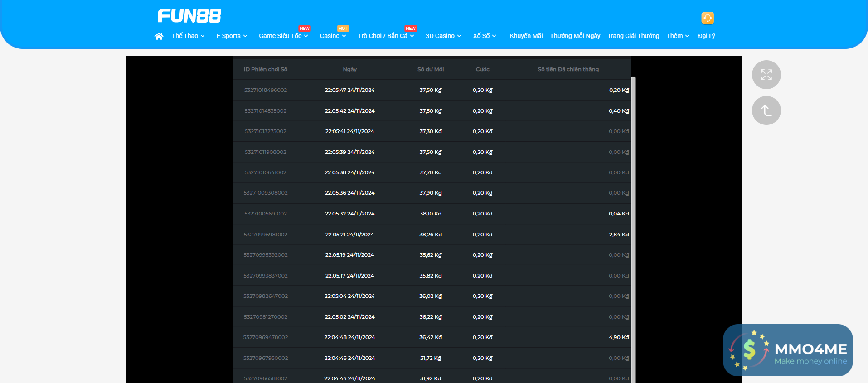868x383 pixels.
Task: Click the fullscreen expand icon
Action: (x=766, y=75)
